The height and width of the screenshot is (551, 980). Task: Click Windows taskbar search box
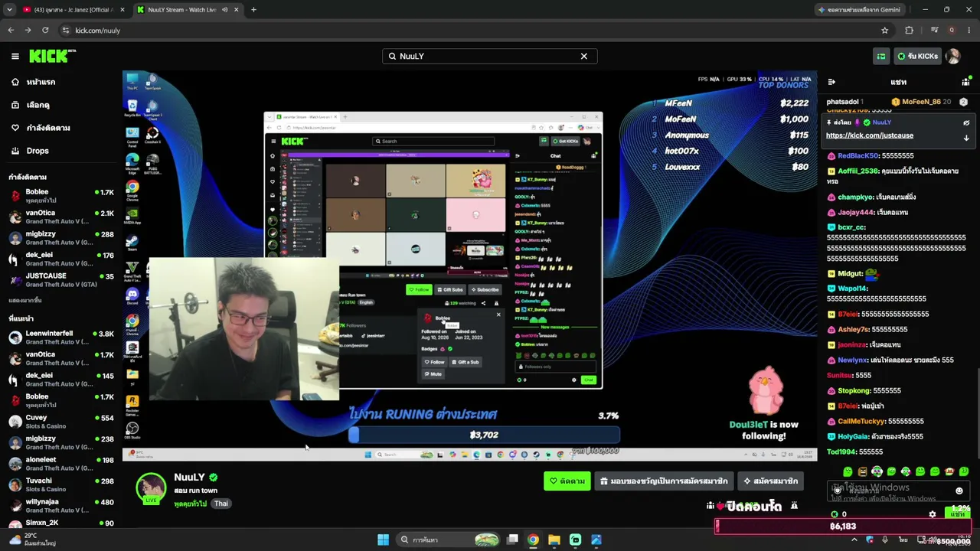click(449, 540)
